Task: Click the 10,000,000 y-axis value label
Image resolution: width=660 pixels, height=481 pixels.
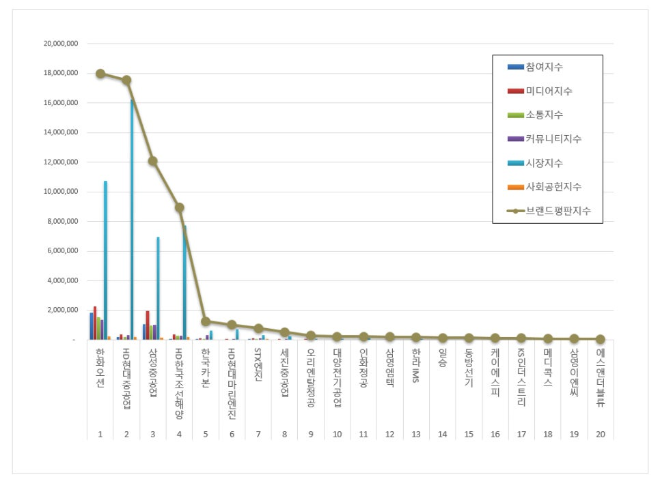Action: pyautogui.click(x=60, y=192)
